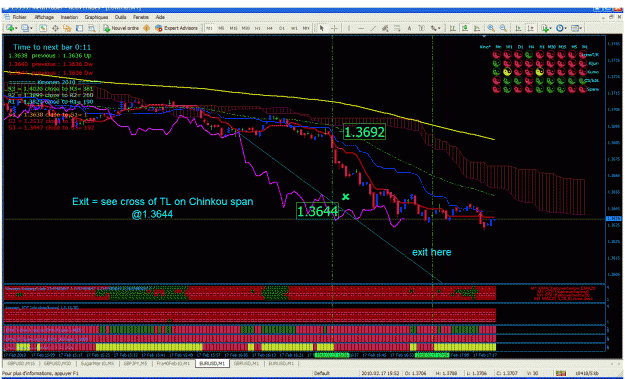The height and width of the screenshot is (379, 625).
Task: Select the H4 timeframe button
Action: click(x=269, y=28)
